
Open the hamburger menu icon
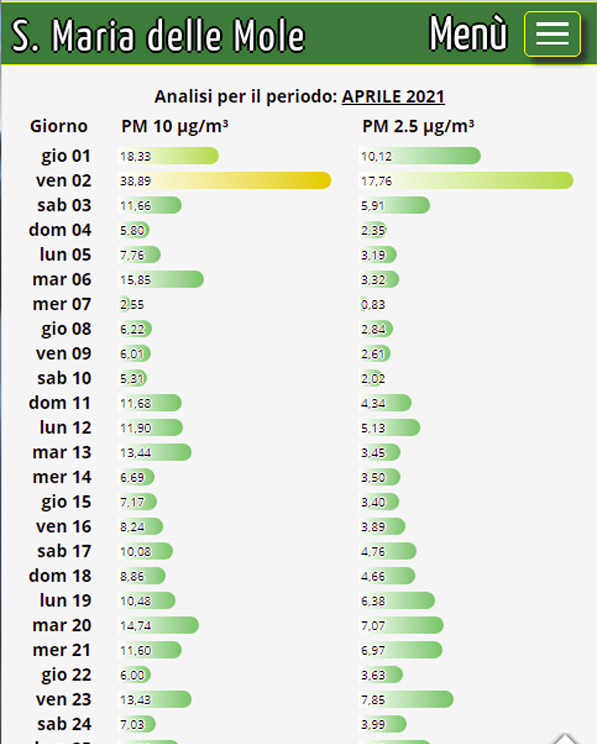552,34
